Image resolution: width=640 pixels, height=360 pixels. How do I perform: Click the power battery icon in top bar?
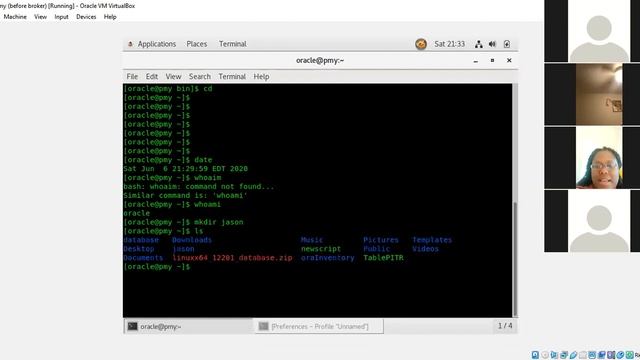[507, 44]
